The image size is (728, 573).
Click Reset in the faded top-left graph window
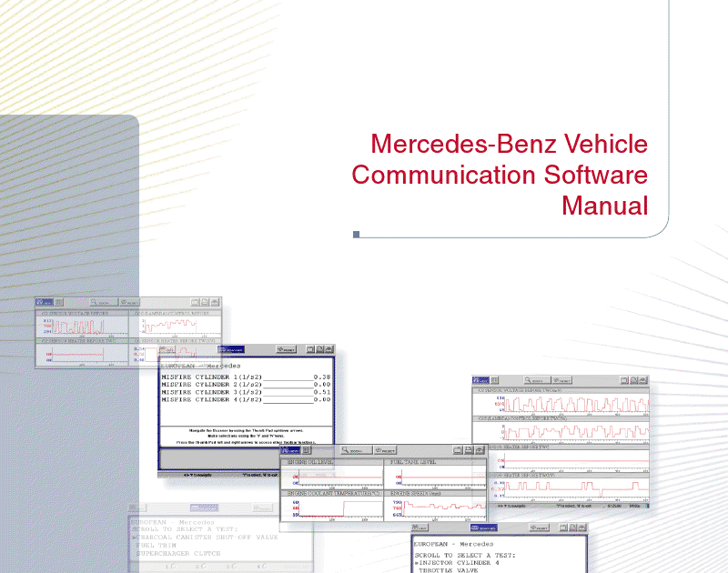(129, 302)
